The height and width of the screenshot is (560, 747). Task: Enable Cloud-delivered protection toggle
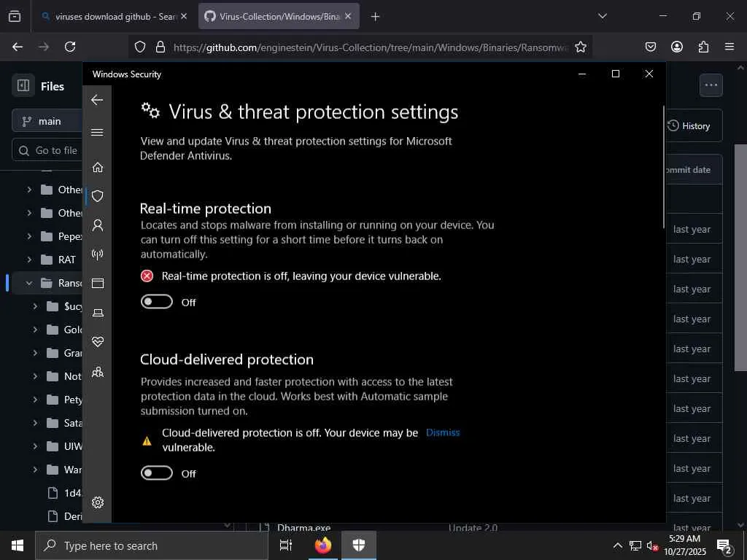[157, 473]
